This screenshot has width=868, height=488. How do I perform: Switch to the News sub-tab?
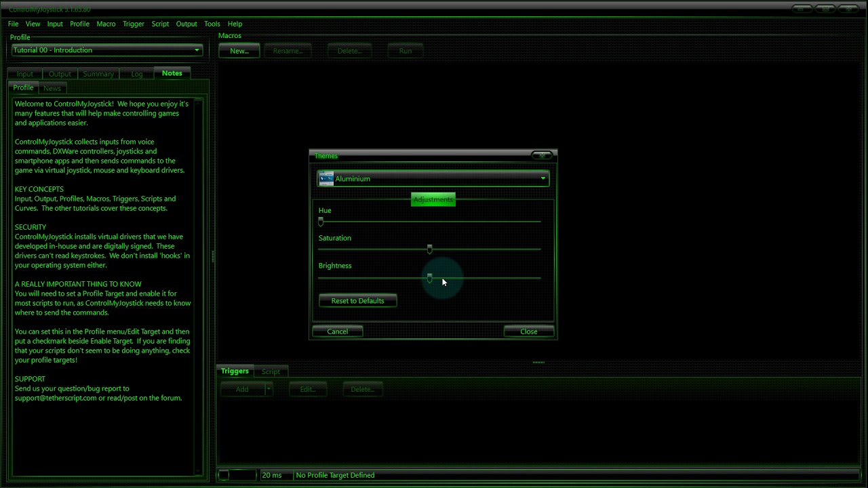pyautogui.click(x=52, y=88)
